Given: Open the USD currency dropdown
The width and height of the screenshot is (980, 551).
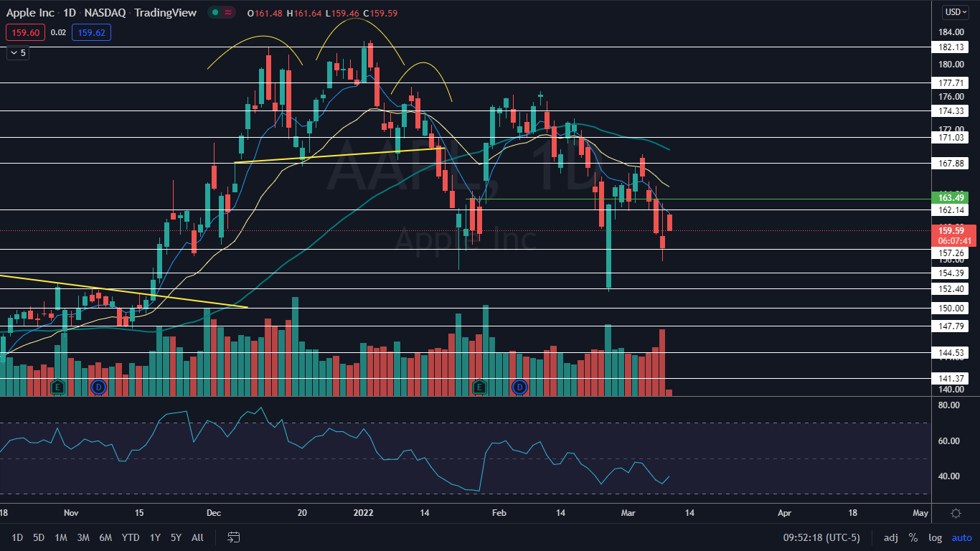Looking at the screenshot, I should 956,12.
